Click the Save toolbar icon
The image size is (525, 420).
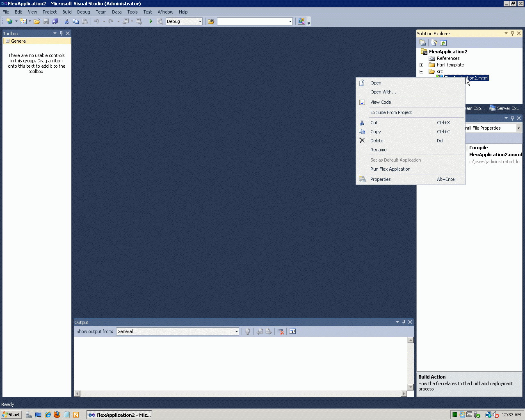click(46, 21)
